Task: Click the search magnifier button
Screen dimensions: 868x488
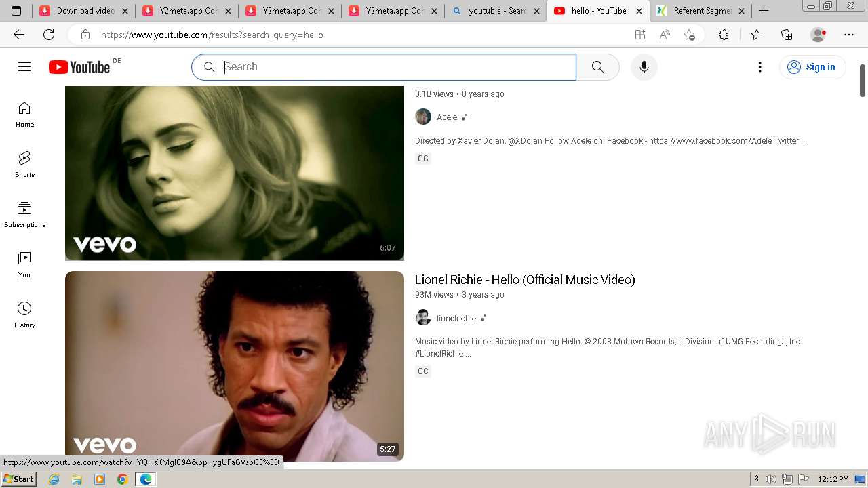Action: pyautogui.click(x=597, y=67)
